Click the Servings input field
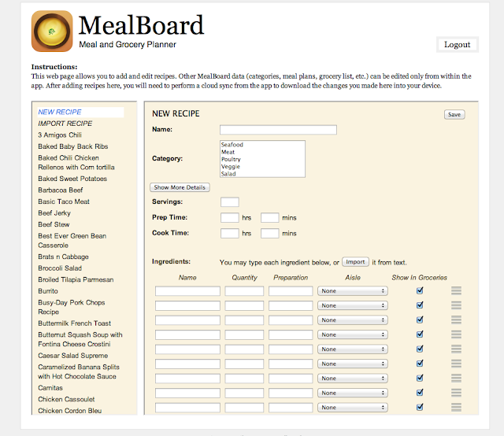Image resolution: width=504 pixels, height=436 pixels. pos(230,202)
